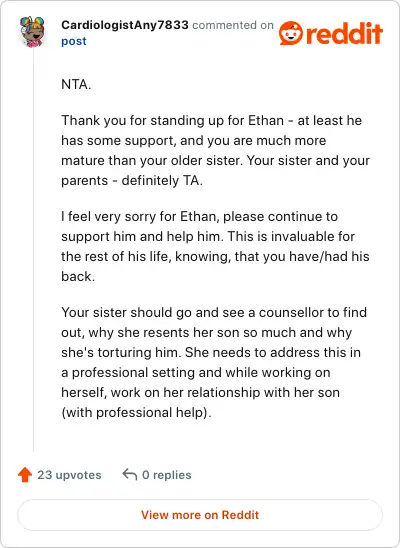Click the "23 upvotes" count label

click(69, 475)
